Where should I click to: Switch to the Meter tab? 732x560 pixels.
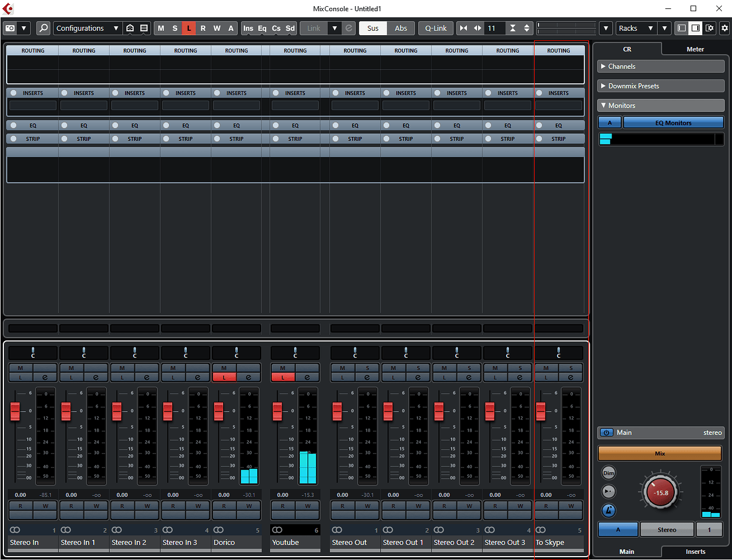click(x=695, y=49)
